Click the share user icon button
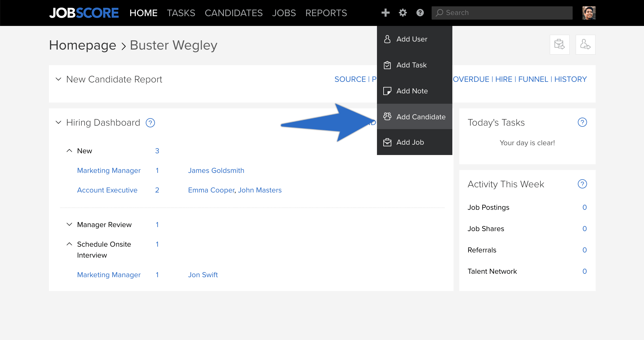The width and height of the screenshot is (644, 340). tap(585, 45)
